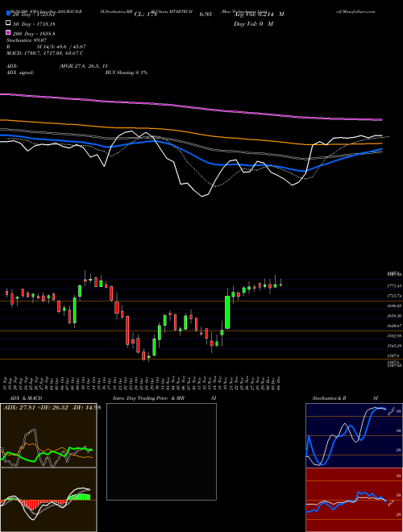
Task: Click the 'BUY Slowing @ 1%' signal text
Action: 127,73
